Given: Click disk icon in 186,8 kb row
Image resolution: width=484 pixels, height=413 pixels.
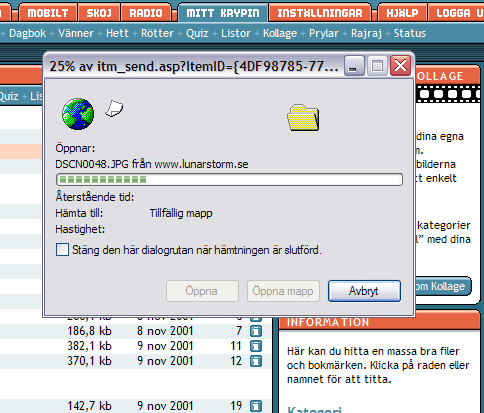Looking at the screenshot, I should [x=256, y=331].
